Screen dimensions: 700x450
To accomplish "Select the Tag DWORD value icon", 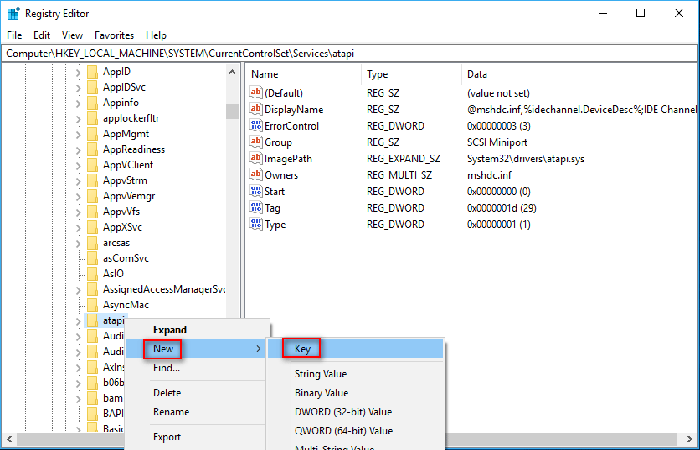I will [256, 208].
